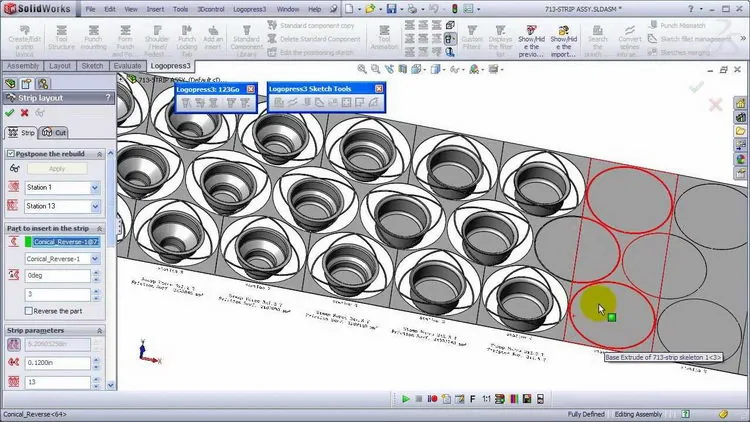Click the Save icon in bottom toolbar
The image size is (750, 422).
[x=527, y=399]
